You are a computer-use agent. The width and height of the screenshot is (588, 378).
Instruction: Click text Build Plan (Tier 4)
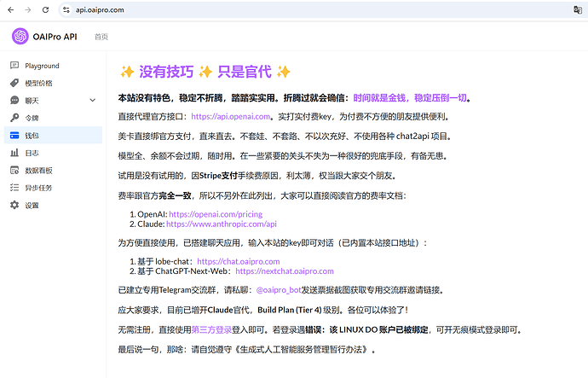(290, 310)
